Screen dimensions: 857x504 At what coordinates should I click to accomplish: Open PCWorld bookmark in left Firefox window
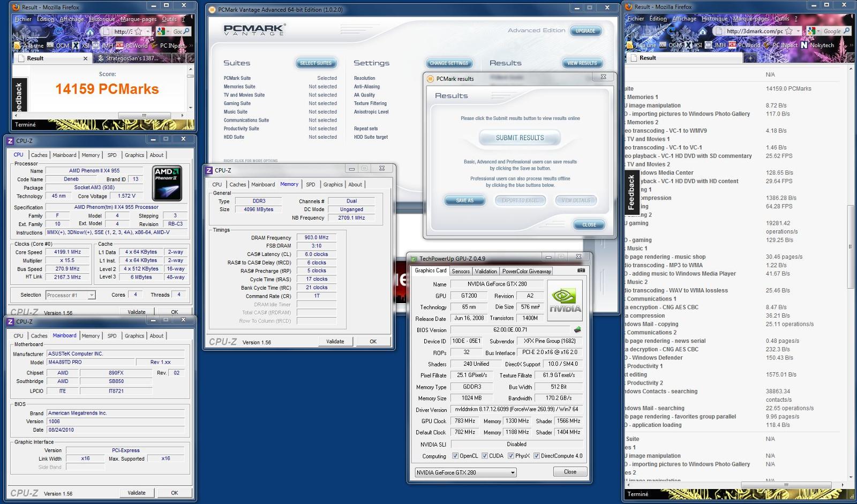pyautogui.click(x=131, y=46)
